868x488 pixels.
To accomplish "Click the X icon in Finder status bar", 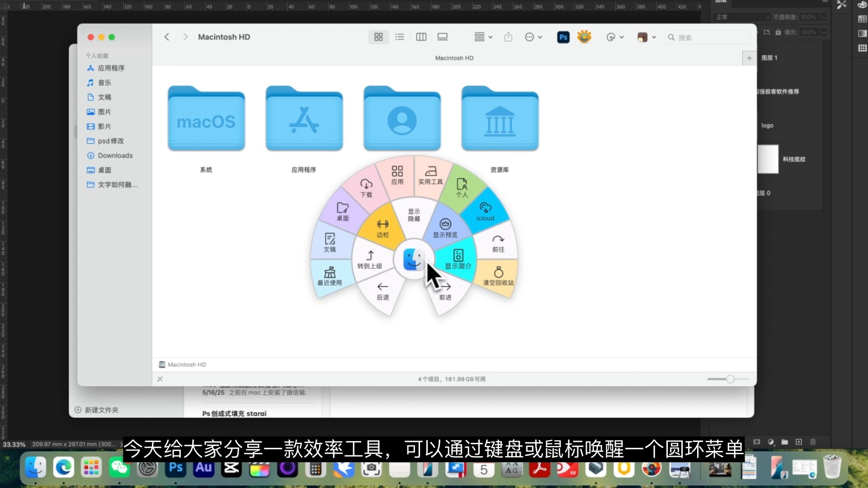I will 160,379.
